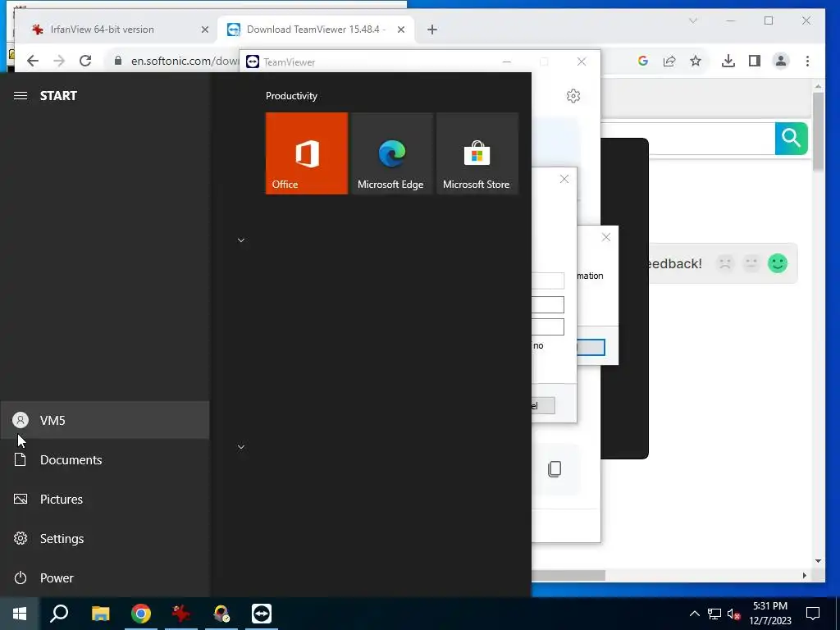Screen dimensions: 840x630
Task: Select the Download TeamViewer 15.48.4 tab
Action: (x=315, y=30)
